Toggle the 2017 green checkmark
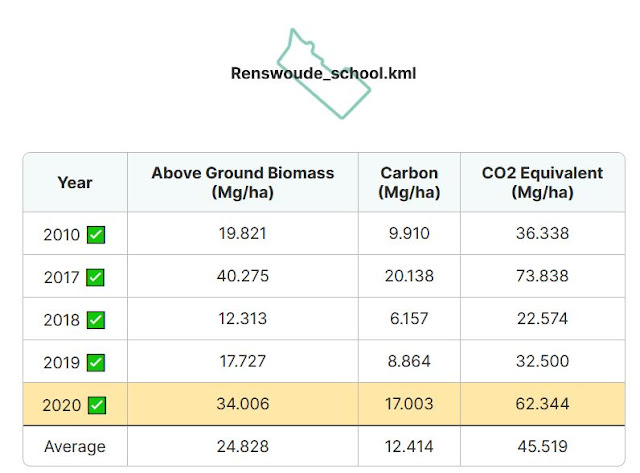 [96, 278]
